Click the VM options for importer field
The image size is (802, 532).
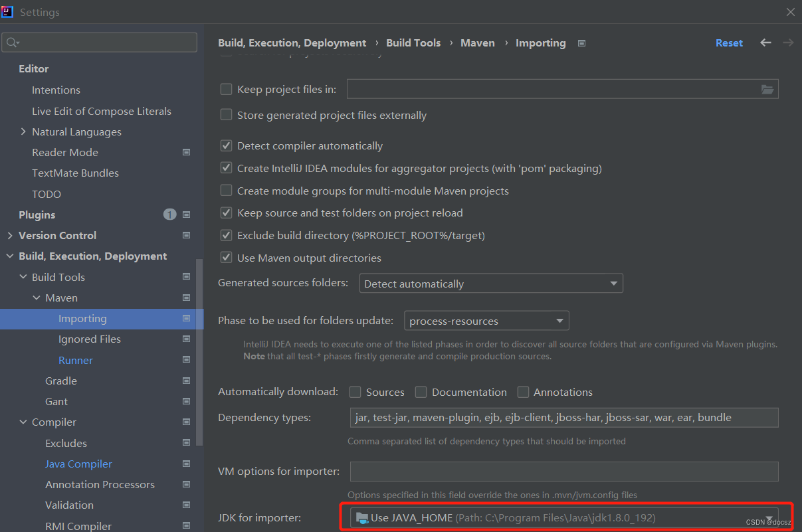coord(564,472)
